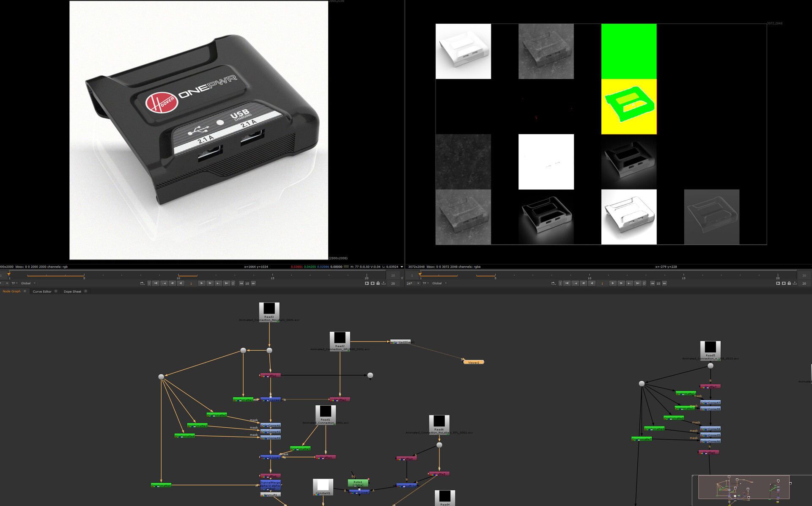Select the Shuffle4 node
Viewport: 812px width, 506px height.
coord(407,459)
